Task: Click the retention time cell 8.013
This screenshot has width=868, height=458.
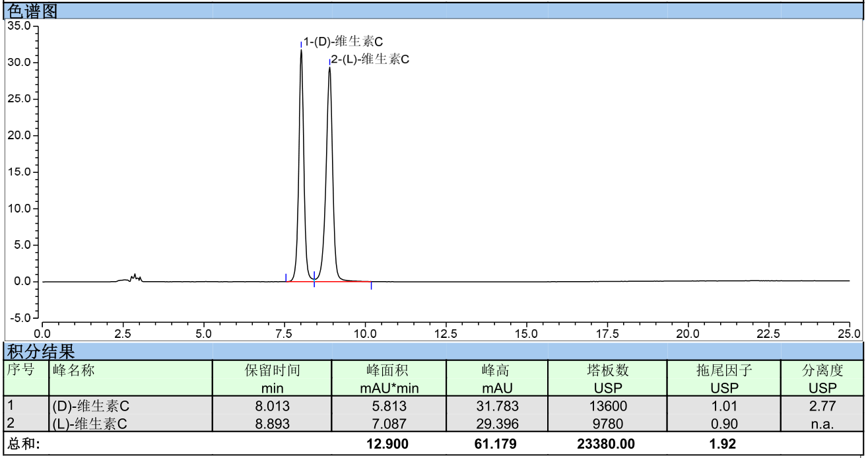Action: 272,406
